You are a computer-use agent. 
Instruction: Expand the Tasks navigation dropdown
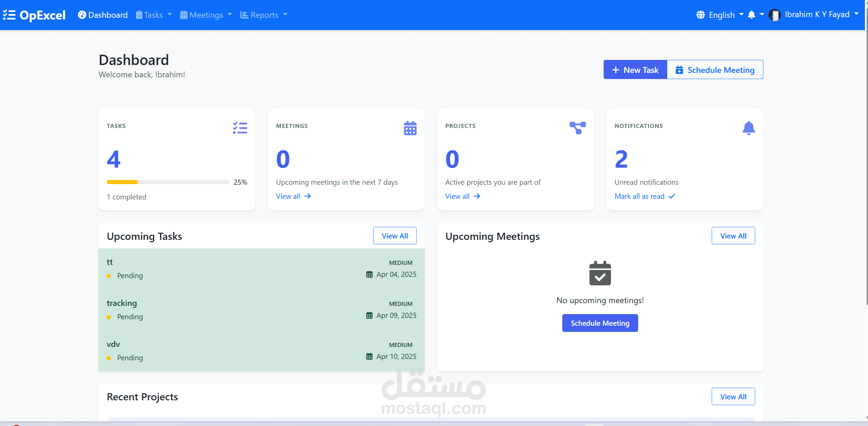tap(154, 15)
